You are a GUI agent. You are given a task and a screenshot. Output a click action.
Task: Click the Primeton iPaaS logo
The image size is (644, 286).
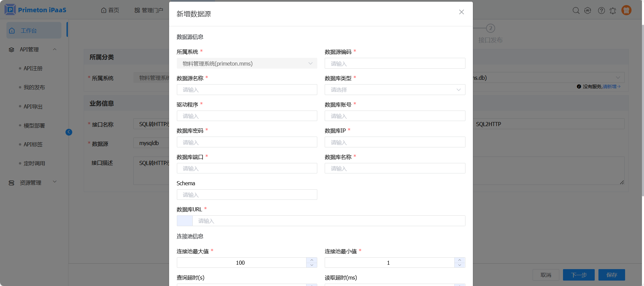(35, 10)
